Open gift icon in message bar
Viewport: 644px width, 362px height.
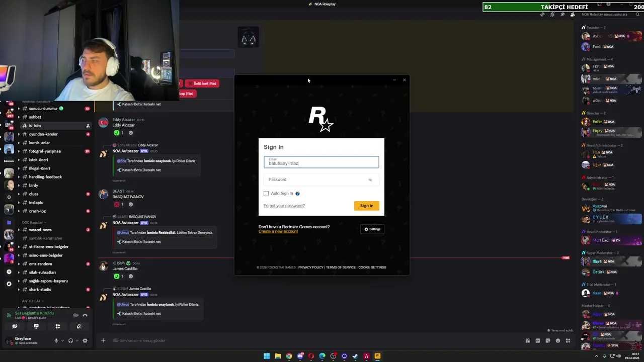(528, 340)
